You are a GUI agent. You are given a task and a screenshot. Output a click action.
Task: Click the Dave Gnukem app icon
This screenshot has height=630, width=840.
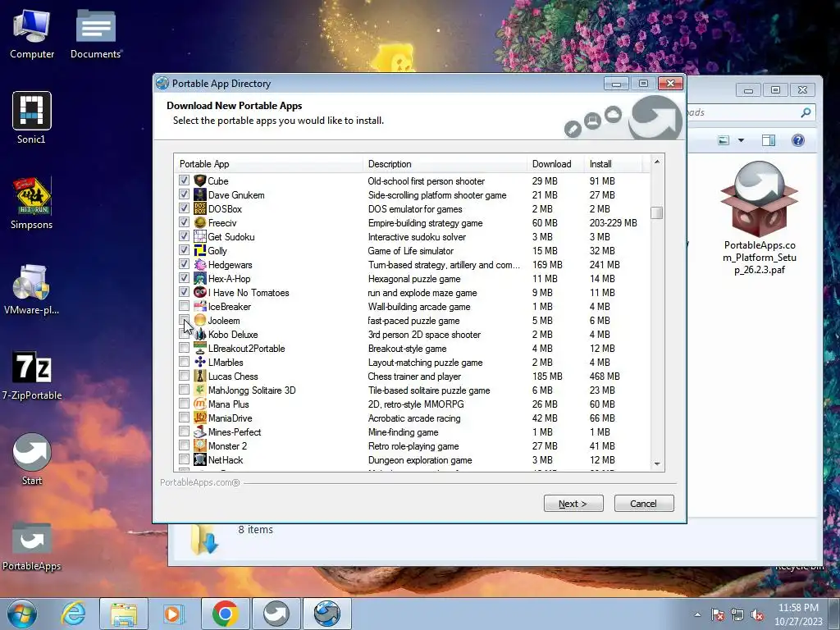pos(200,195)
